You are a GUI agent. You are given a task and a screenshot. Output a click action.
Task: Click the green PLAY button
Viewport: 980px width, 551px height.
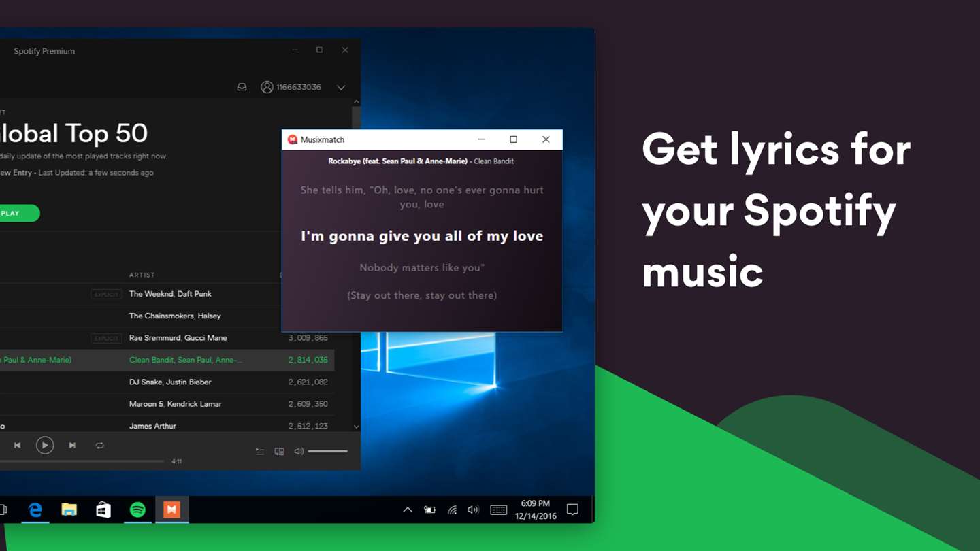pos(14,214)
